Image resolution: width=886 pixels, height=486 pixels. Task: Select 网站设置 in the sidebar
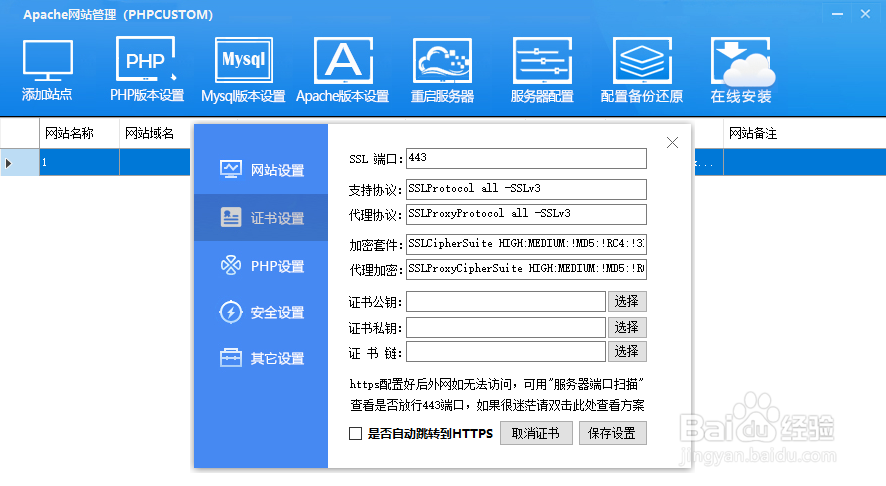[x=261, y=170]
